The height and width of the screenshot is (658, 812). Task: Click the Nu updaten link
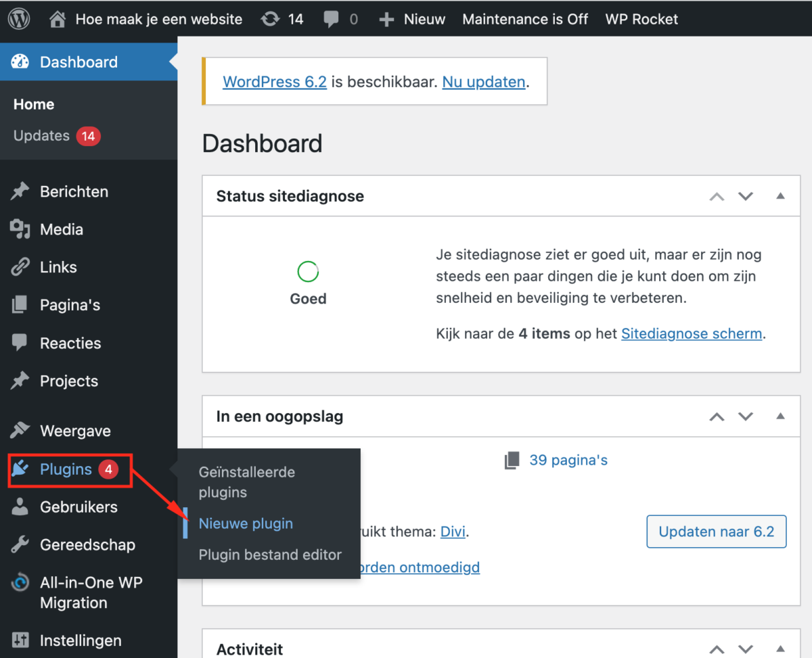coord(484,82)
